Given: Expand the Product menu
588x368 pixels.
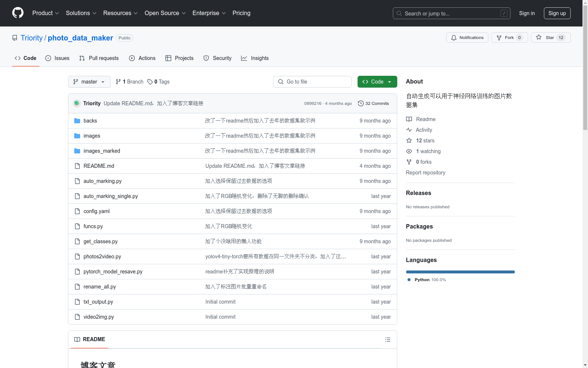Looking at the screenshot, I should tap(46, 13).
